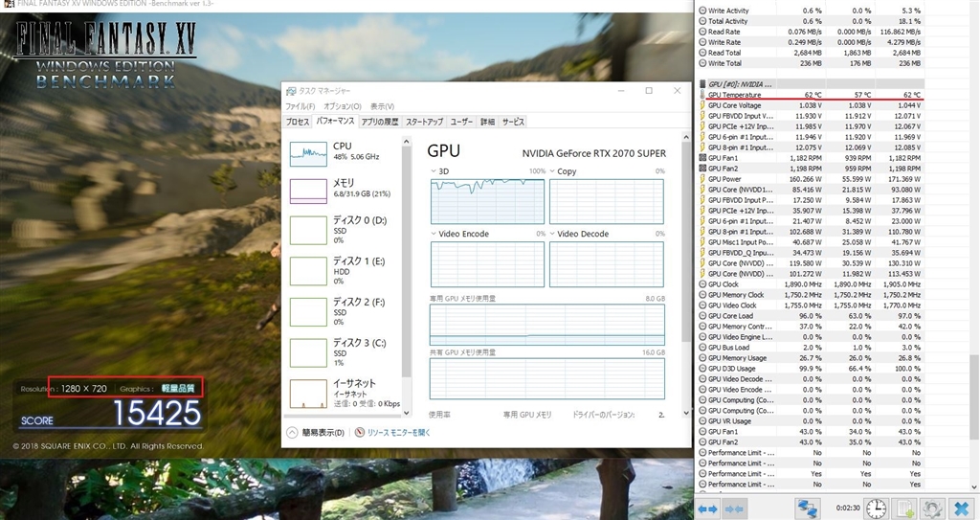Select ディスク 0 (D:) in the sidebar
This screenshot has height=520, width=980.
[x=343, y=230]
